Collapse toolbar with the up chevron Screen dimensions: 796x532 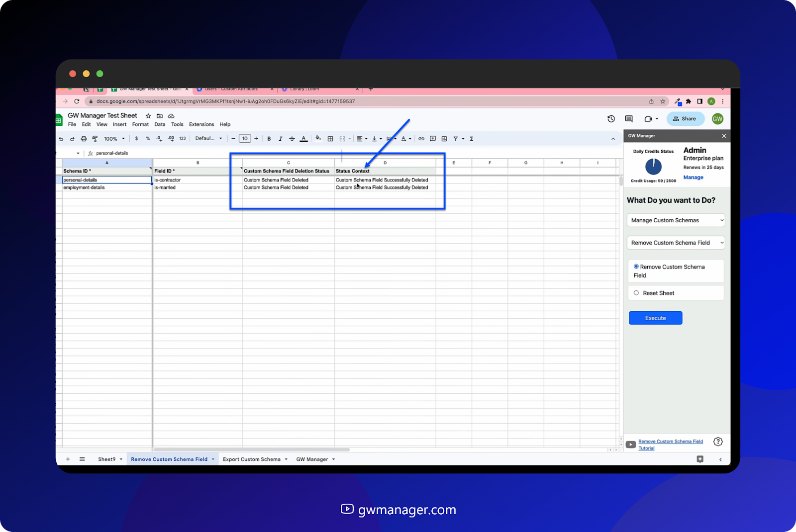click(613, 139)
